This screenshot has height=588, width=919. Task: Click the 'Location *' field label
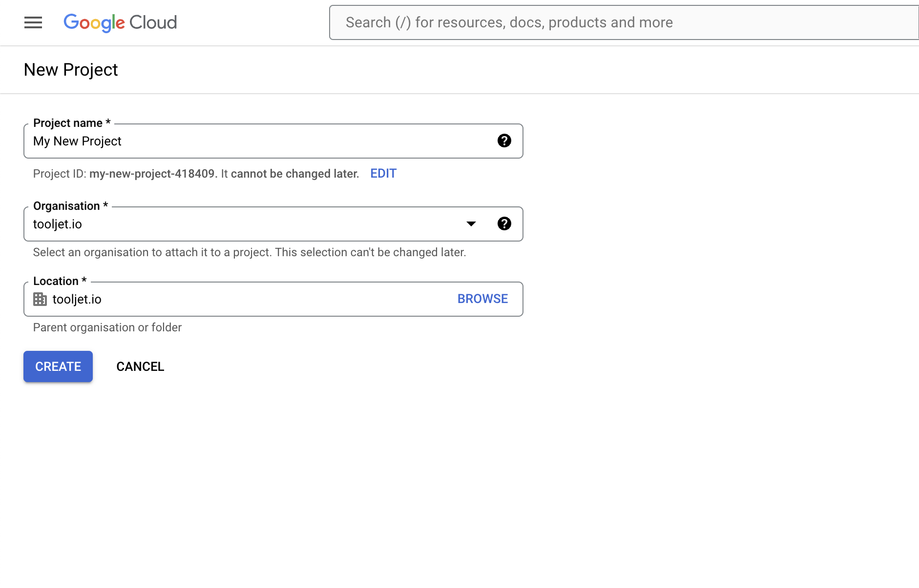(60, 281)
